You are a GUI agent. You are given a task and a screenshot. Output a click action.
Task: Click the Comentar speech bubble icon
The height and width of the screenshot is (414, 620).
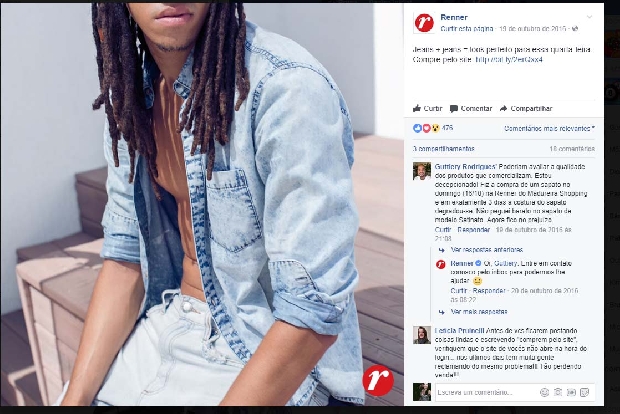pos(454,108)
